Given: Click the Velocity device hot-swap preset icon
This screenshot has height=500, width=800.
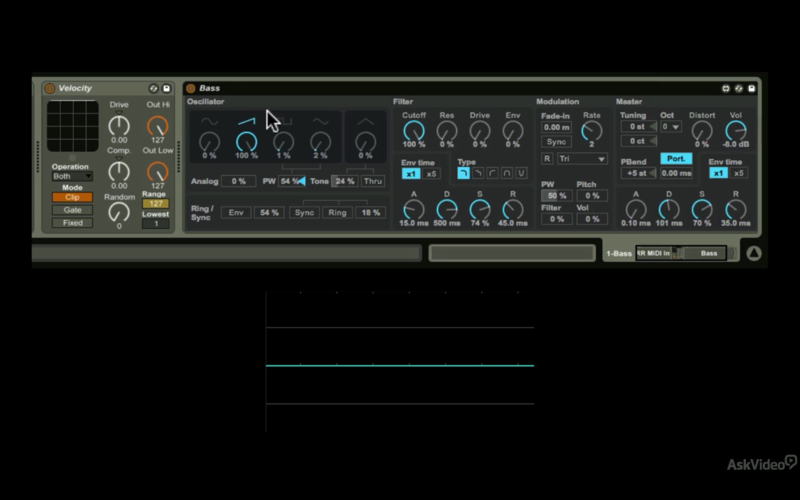Looking at the screenshot, I should click(x=153, y=88).
